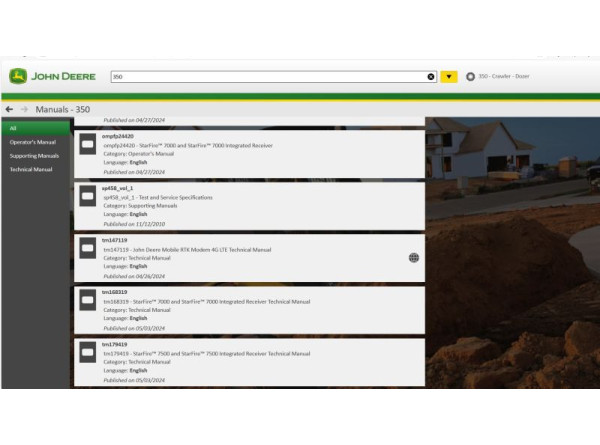The width and height of the screenshot is (600, 445).
Task: Open the tm179419 manual book icon
Action: 88,352
